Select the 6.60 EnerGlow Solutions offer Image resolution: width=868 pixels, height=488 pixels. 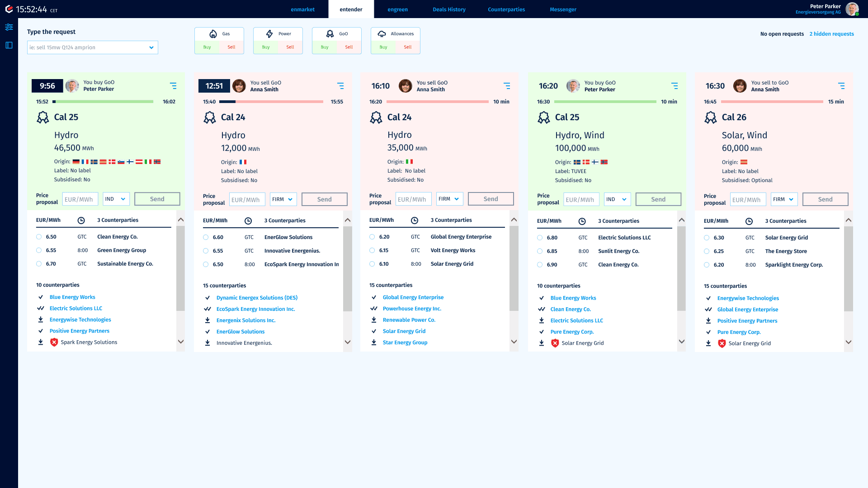(206, 237)
